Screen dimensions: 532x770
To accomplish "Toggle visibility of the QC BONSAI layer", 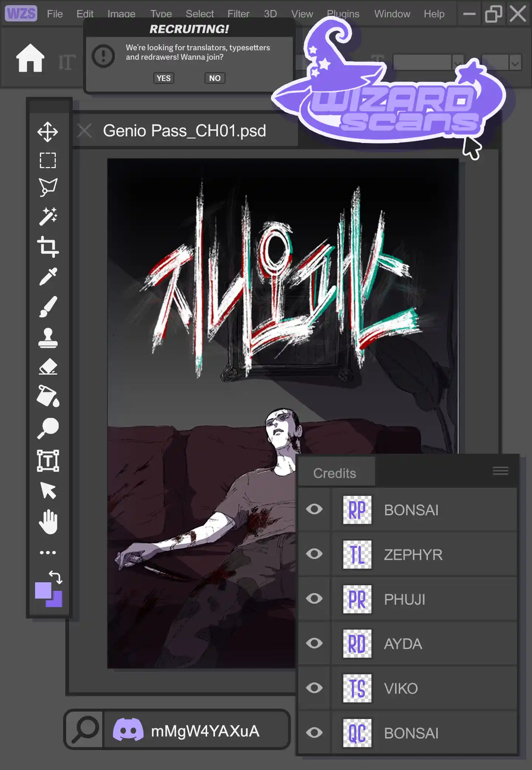I will [315, 733].
